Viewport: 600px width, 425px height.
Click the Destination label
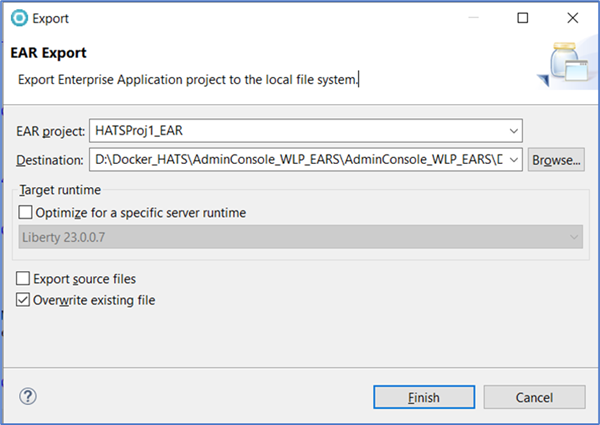pyautogui.click(x=49, y=160)
